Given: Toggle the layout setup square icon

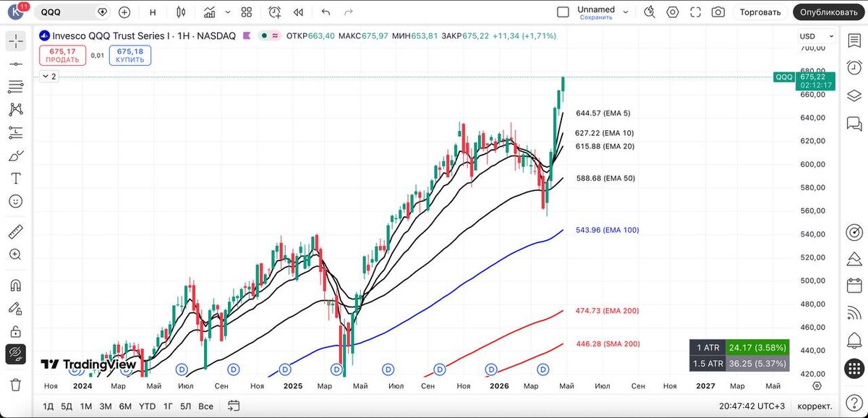Looking at the screenshot, I should click(563, 12).
